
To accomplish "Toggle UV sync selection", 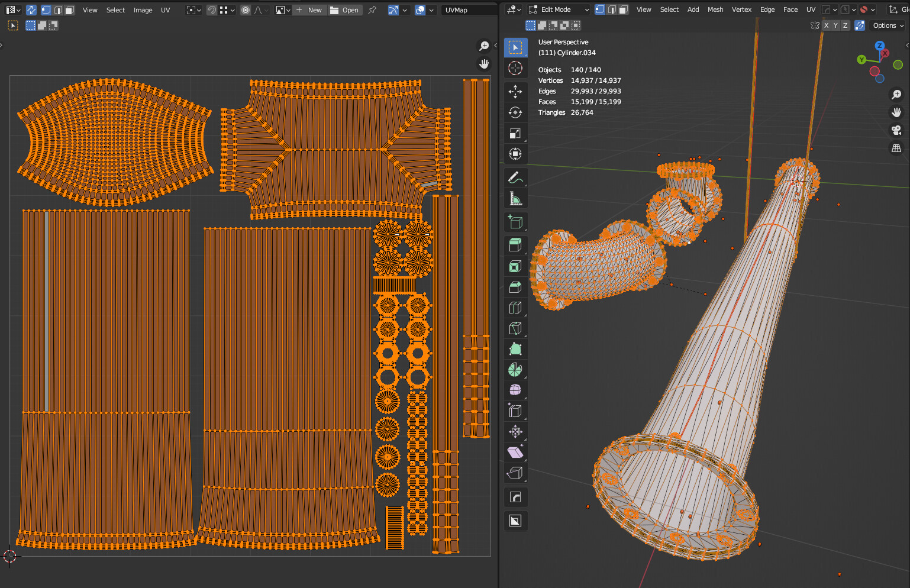I will 31,10.
